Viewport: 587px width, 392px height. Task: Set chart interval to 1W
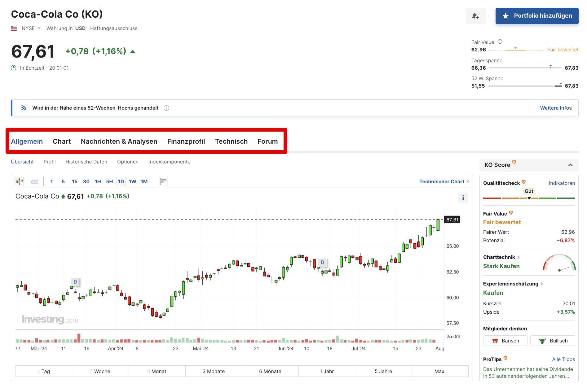(x=133, y=181)
